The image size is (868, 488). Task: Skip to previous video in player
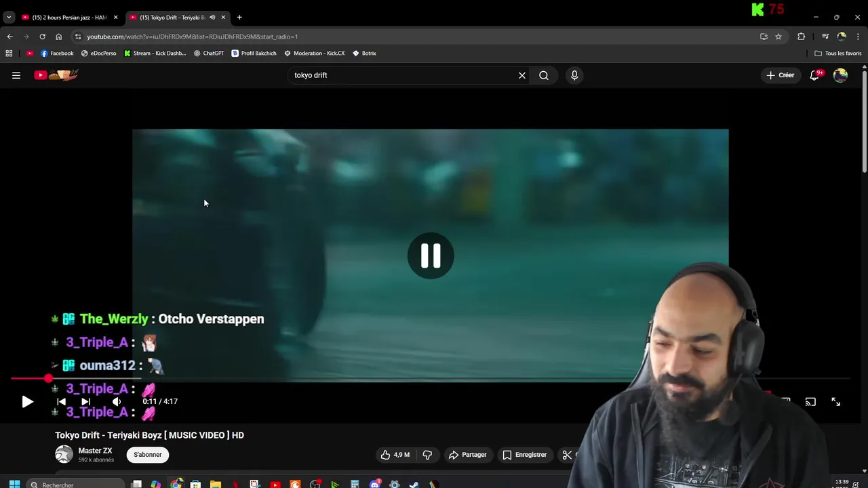pyautogui.click(x=61, y=402)
